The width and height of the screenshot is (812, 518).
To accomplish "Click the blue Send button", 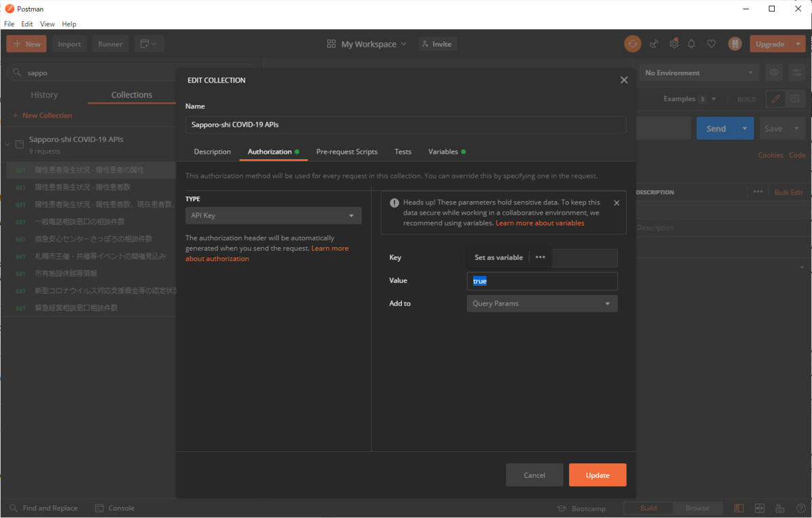I will pyautogui.click(x=717, y=129).
